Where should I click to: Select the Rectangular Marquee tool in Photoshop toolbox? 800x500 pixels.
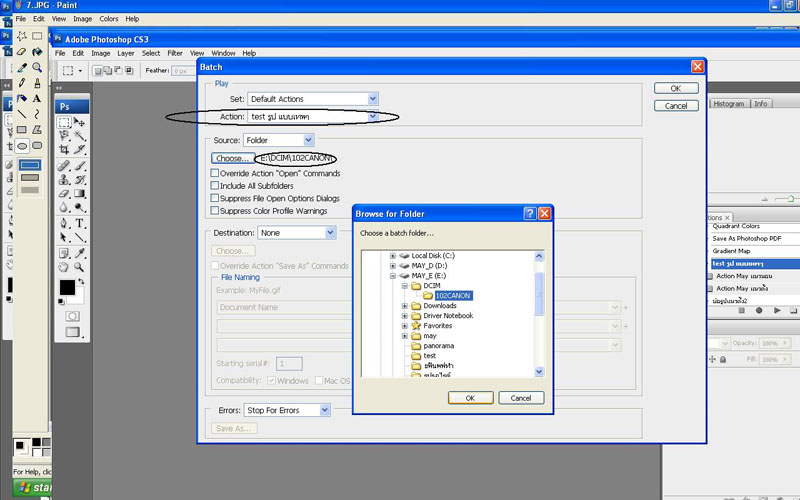(x=64, y=122)
